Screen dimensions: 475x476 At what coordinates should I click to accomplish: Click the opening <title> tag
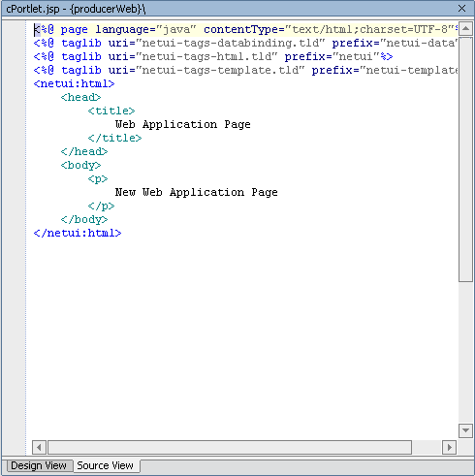click(111, 111)
